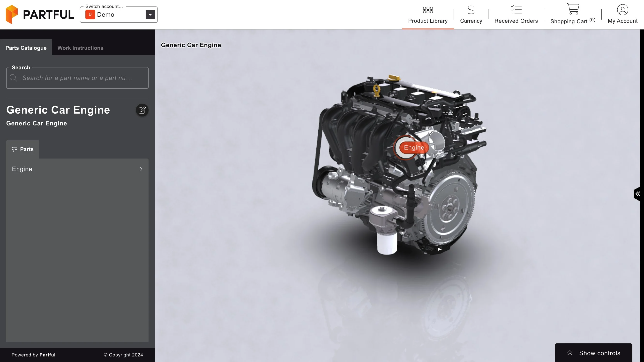Click the search magnifier icon
Viewport: 644px width, 362px height.
(x=13, y=78)
